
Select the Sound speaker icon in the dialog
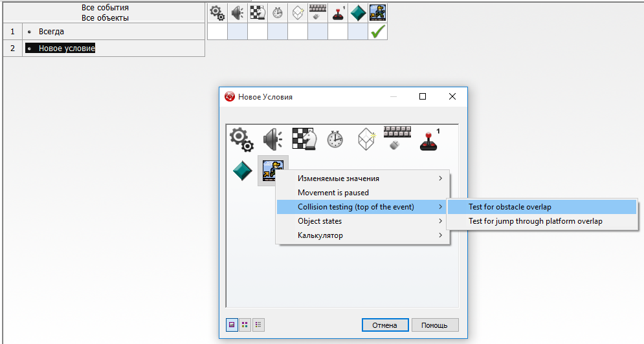pyautogui.click(x=272, y=139)
